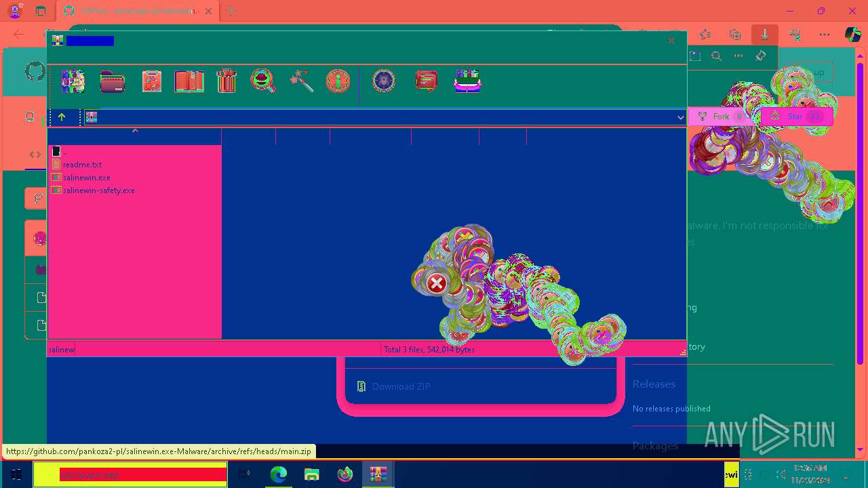The height and width of the screenshot is (488, 868).
Task: Open a new Edge tab
Action: (x=231, y=11)
